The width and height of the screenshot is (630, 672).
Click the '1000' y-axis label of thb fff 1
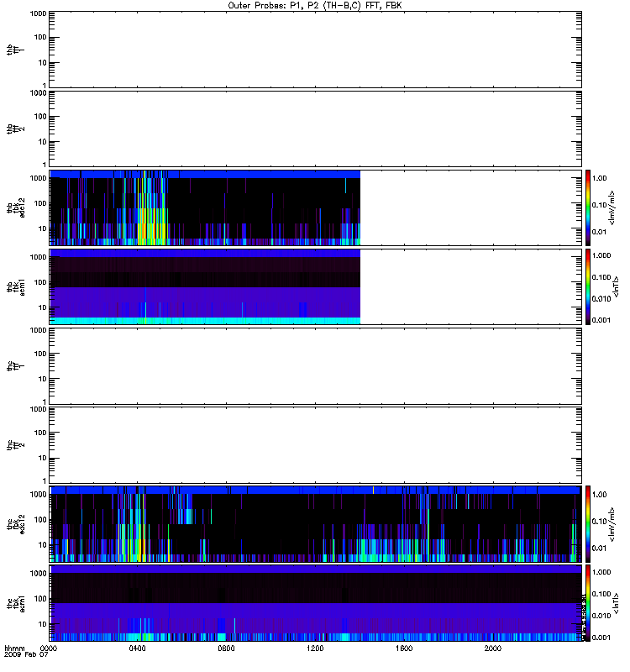click(x=38, y=13)
